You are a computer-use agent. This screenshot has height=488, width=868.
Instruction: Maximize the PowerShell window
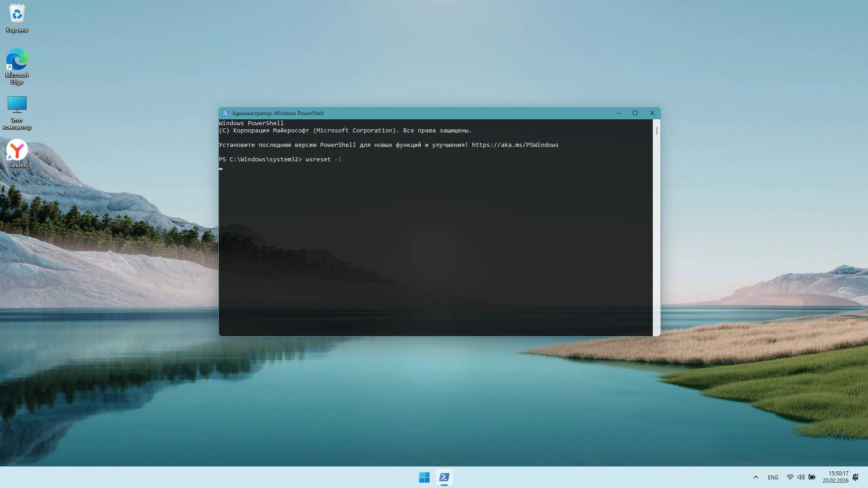click(635, 113)
